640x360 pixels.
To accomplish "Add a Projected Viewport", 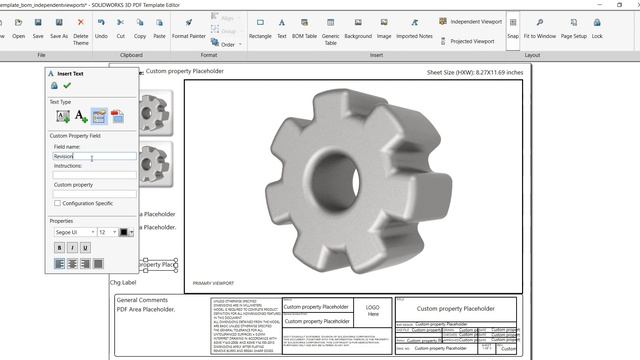I will (467, 41).
